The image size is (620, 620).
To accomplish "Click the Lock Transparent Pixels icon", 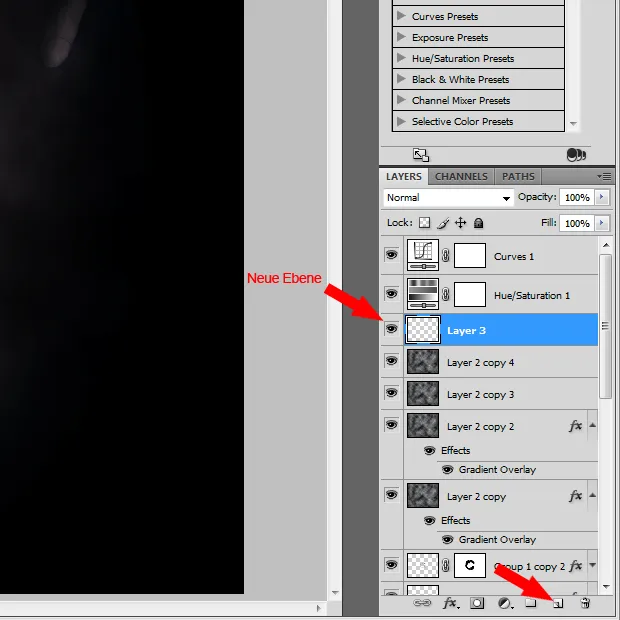I will click(424, 223).
